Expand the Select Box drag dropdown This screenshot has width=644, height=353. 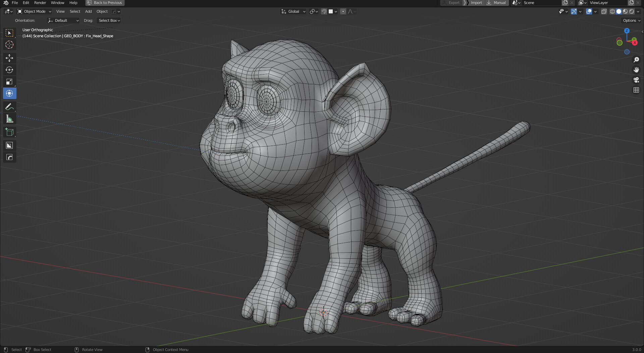pyautogui.click(x=108, y=20)
